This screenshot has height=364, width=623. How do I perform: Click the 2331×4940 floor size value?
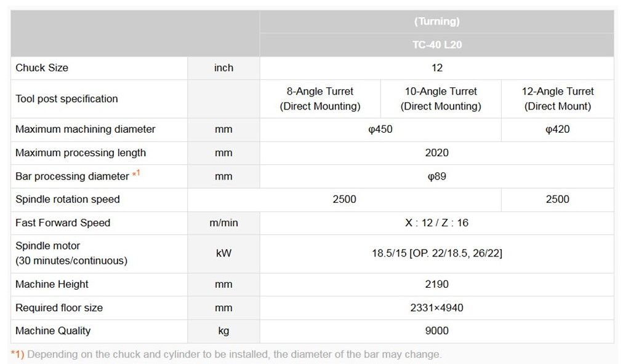[436, 307]
